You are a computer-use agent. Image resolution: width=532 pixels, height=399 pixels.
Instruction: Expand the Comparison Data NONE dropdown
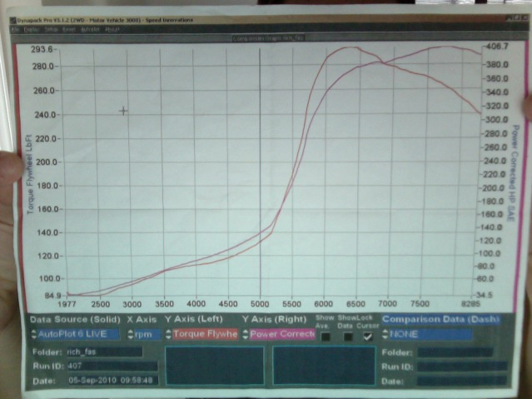tap(426, 335)
